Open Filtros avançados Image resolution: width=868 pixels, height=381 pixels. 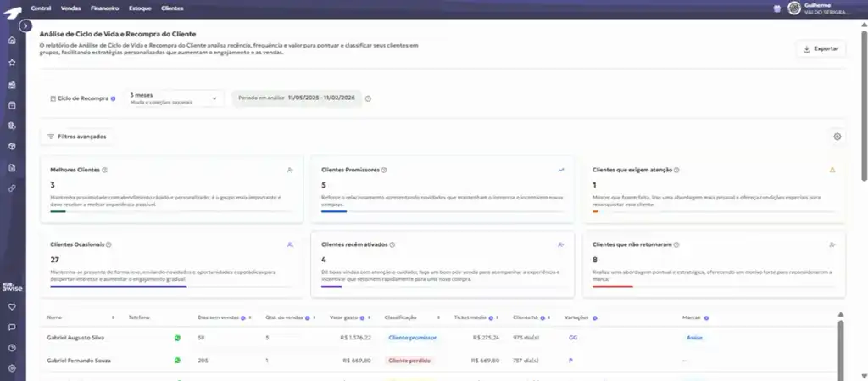click(x=77, y=137)
